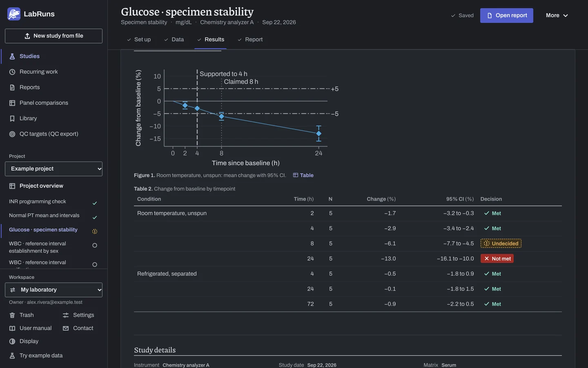The height and width of the screenshot is (368, 588).
Task: Click the 95% CI column header
Action: (460, 199)
